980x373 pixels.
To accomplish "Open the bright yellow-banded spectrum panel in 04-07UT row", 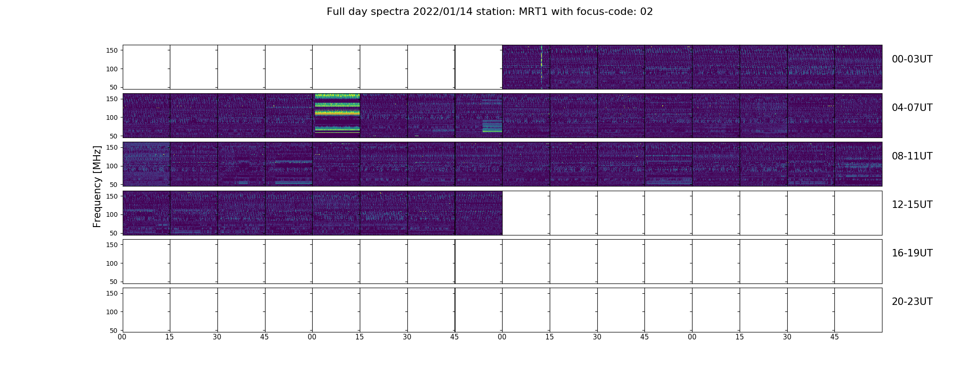I will 336,115.
